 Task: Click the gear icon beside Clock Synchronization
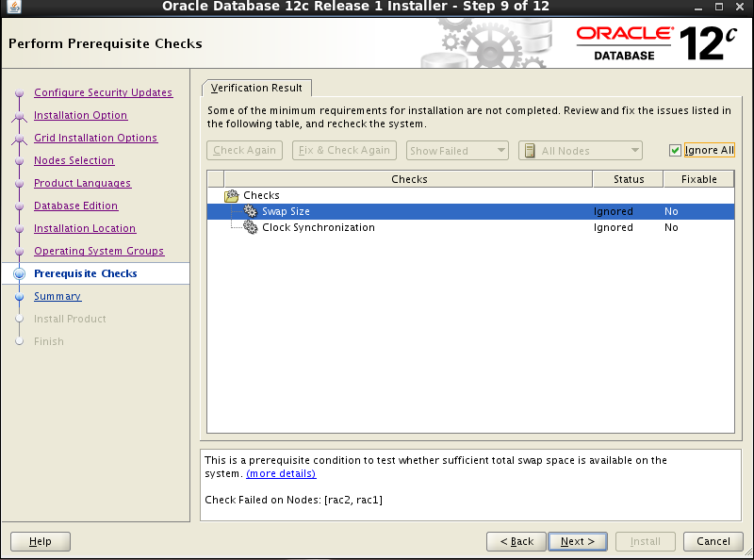tap(250, 227)
